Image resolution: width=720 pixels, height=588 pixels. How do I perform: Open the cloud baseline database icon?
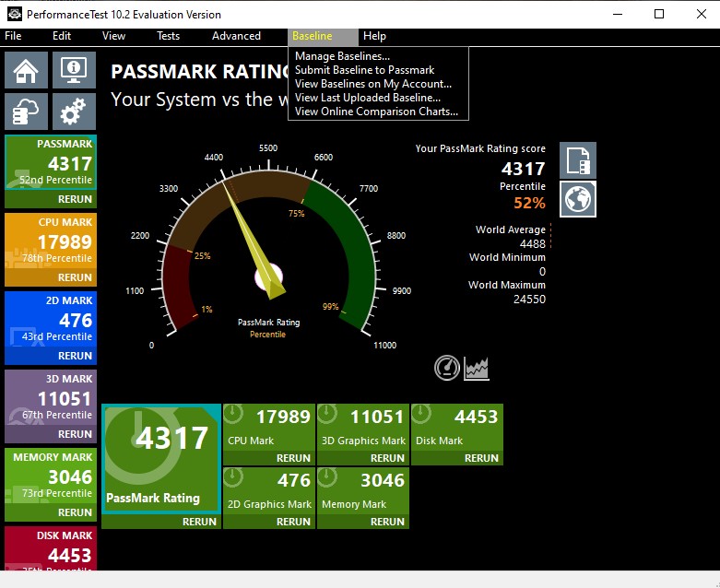(x=26, y=112)
